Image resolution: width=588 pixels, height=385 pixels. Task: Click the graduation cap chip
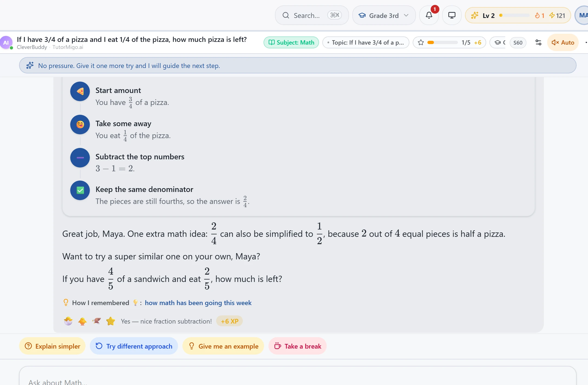498,42
